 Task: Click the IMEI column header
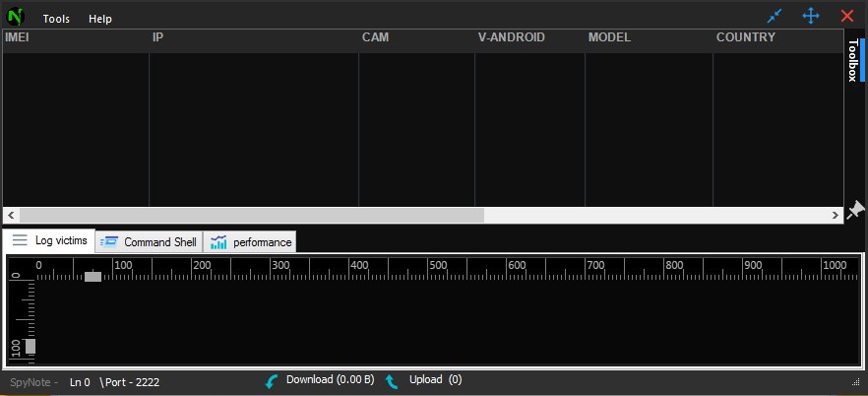click(x=18, y=37)
